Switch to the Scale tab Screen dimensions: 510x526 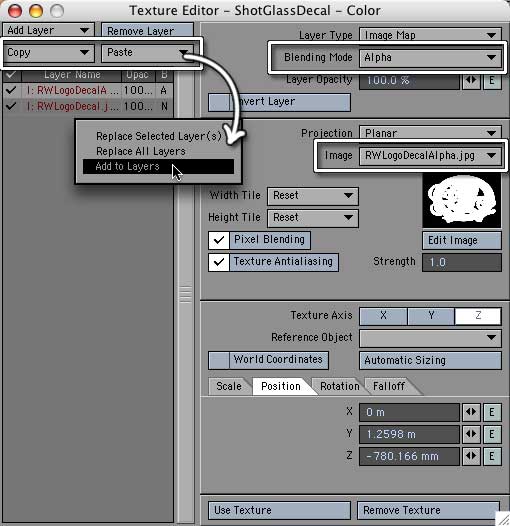pos(229,386)
